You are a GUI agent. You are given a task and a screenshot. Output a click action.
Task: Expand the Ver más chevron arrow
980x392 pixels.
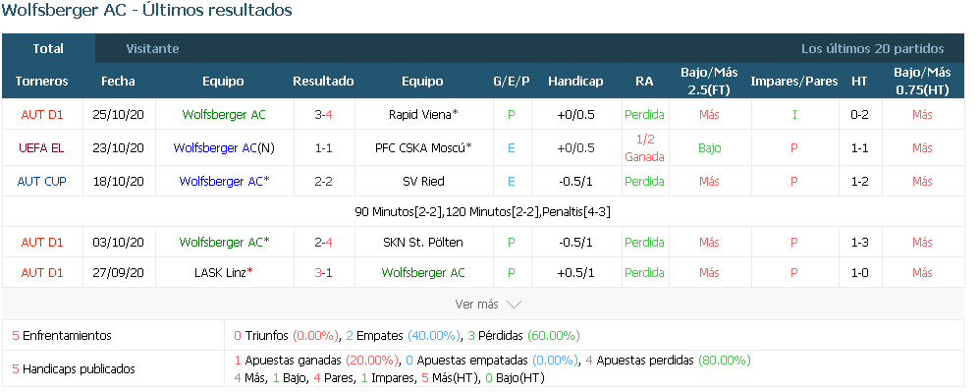tap(514, 305)
